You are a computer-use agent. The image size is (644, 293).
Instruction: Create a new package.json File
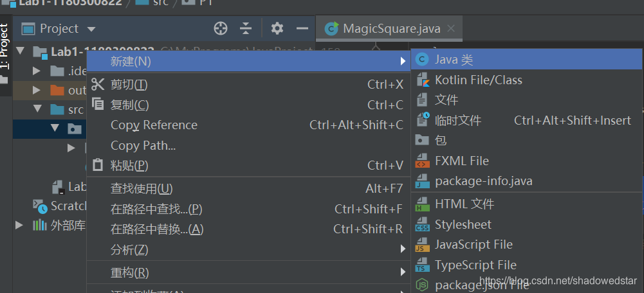[527, 285]
